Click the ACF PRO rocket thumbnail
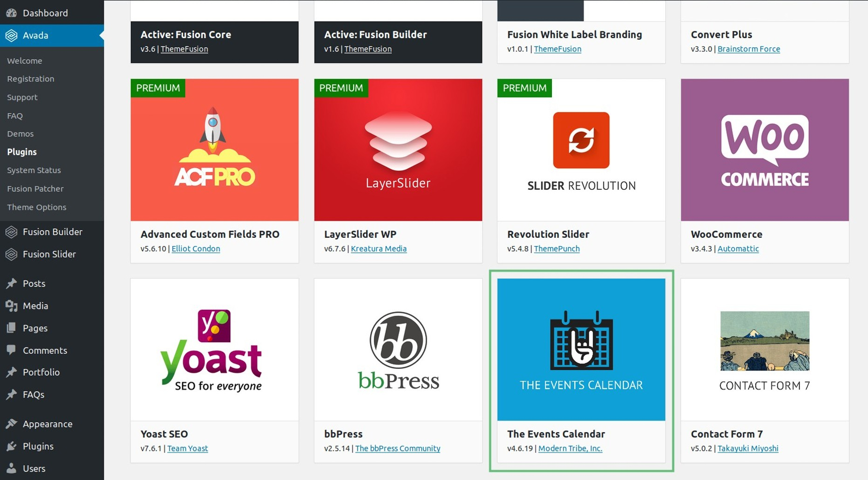 pyautogui.click(x=214, y=150)
